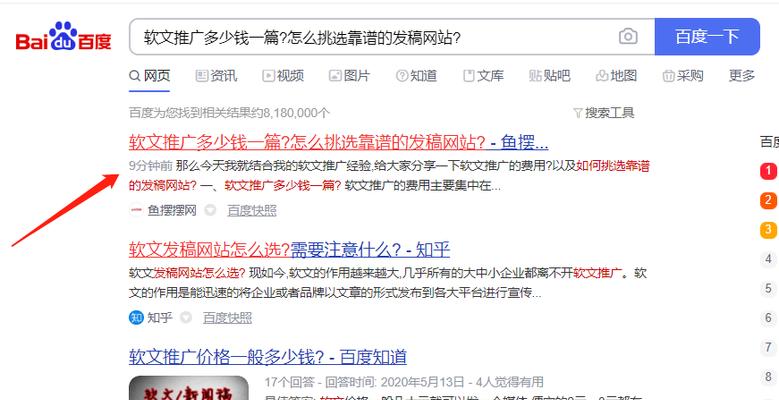Open 软文推广价格一般多少钱 百度知道 result

(x=268, y=357)
